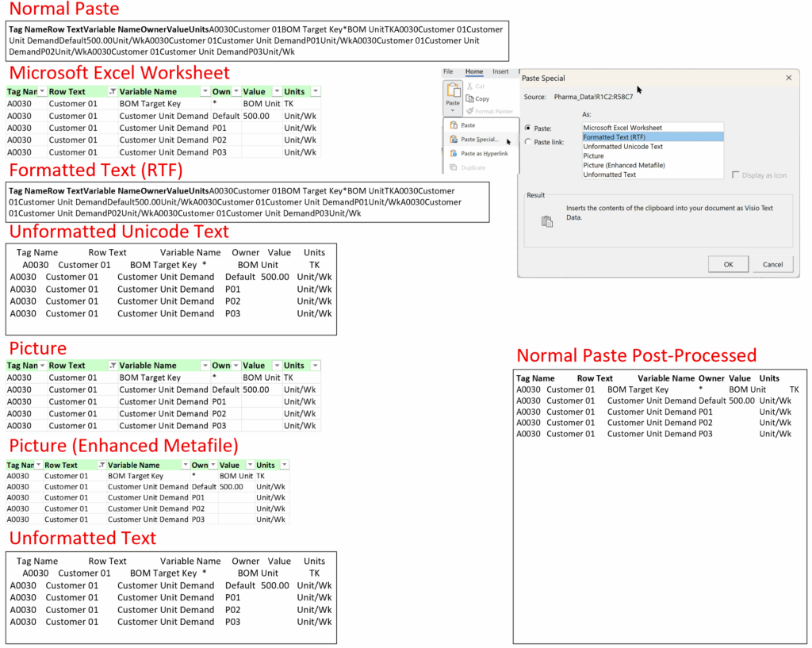Click the Duplicate item in the paste menu
The height and width of the screenshot is (648, 812).
point(473,167)
